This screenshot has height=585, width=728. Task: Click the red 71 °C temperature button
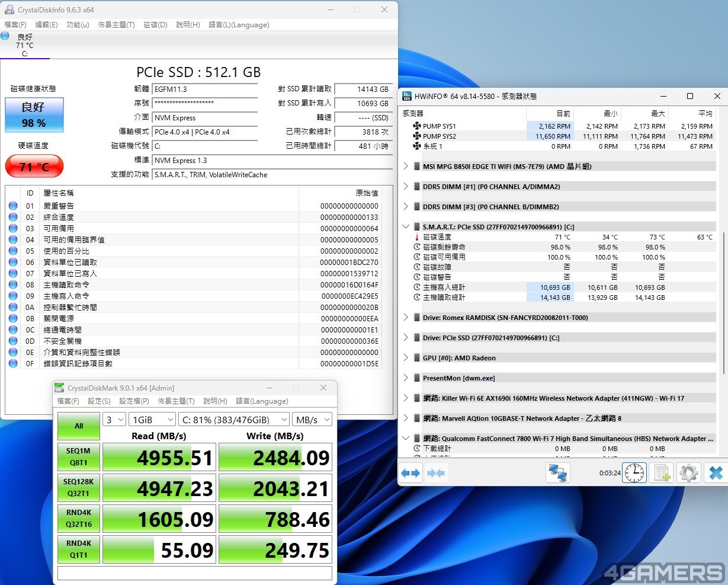click(34, 167)
